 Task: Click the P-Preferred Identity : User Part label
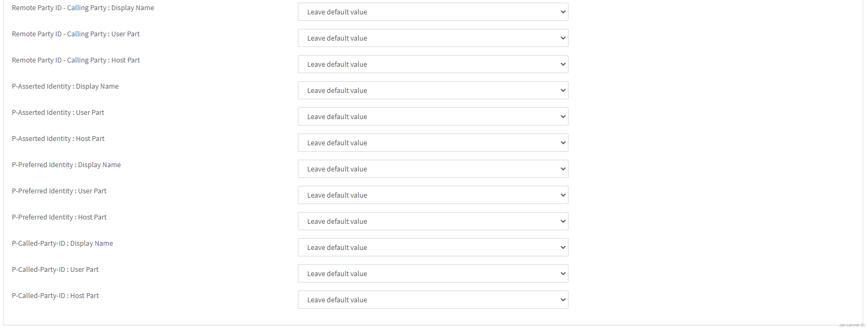59,191
